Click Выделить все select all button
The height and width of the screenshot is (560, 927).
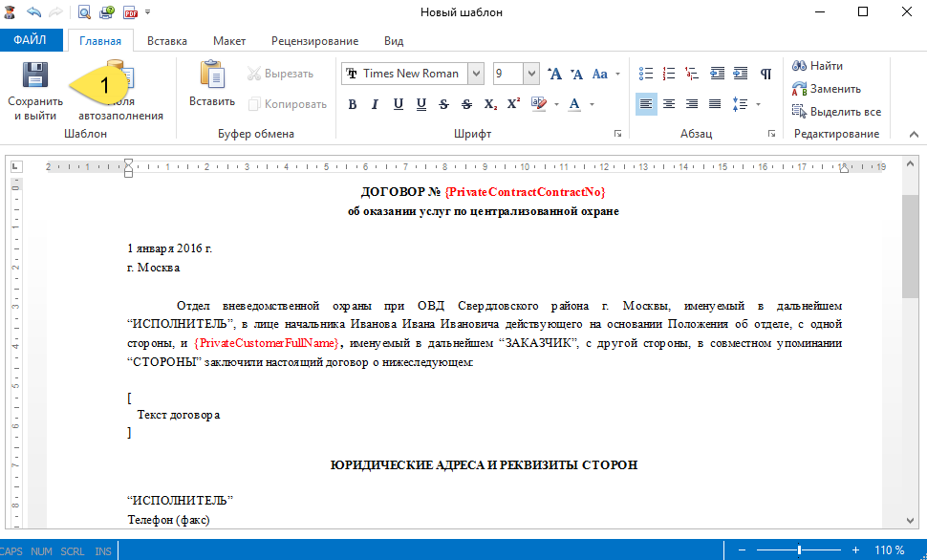[836, 112]
